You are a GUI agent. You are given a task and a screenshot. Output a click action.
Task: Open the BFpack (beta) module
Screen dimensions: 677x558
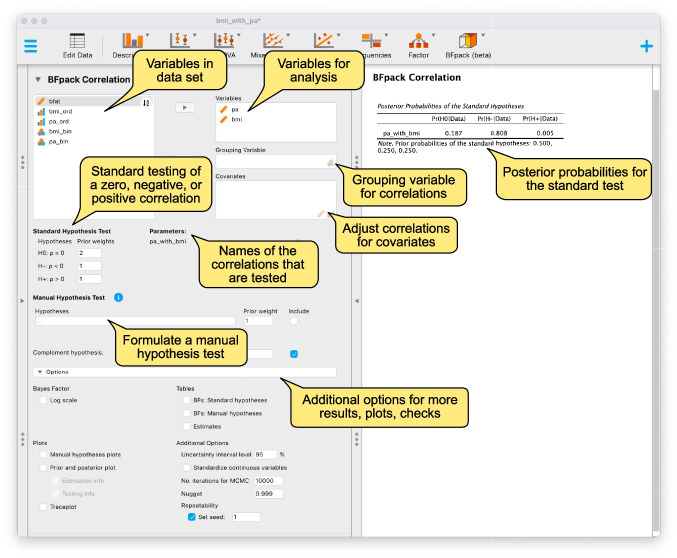[x=468, y=45]
